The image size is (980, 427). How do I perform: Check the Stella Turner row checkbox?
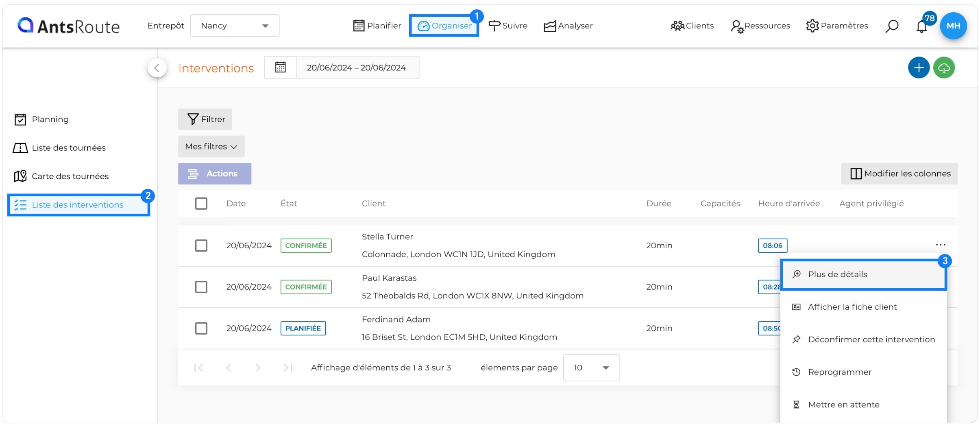pos(201,245)
